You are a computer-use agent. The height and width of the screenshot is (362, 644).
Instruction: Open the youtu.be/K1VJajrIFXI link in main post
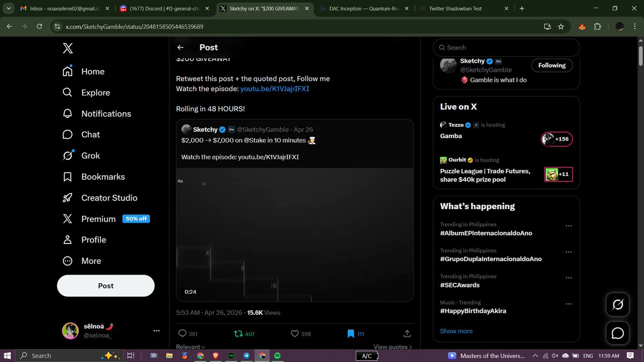coord(275,88)
